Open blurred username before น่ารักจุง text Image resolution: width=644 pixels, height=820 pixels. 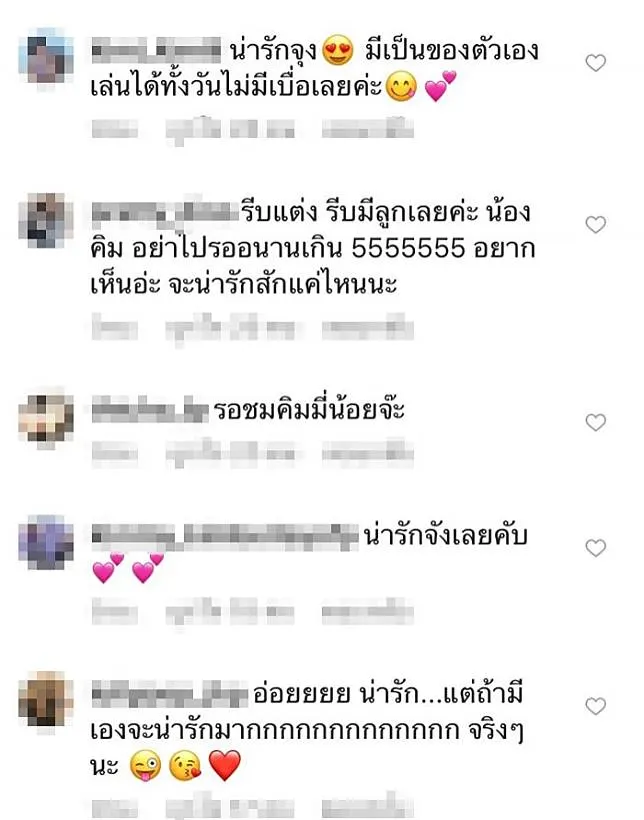(x=156, y=51)
